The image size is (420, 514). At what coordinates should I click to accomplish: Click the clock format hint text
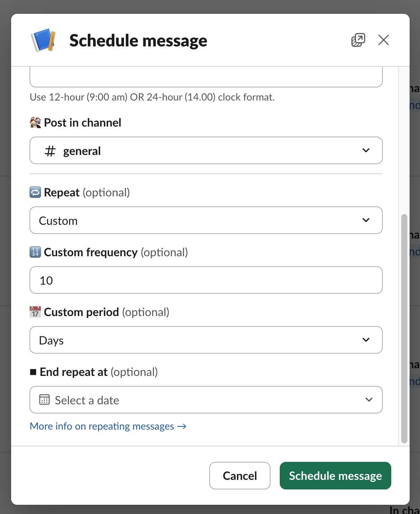tap(152, 97)
